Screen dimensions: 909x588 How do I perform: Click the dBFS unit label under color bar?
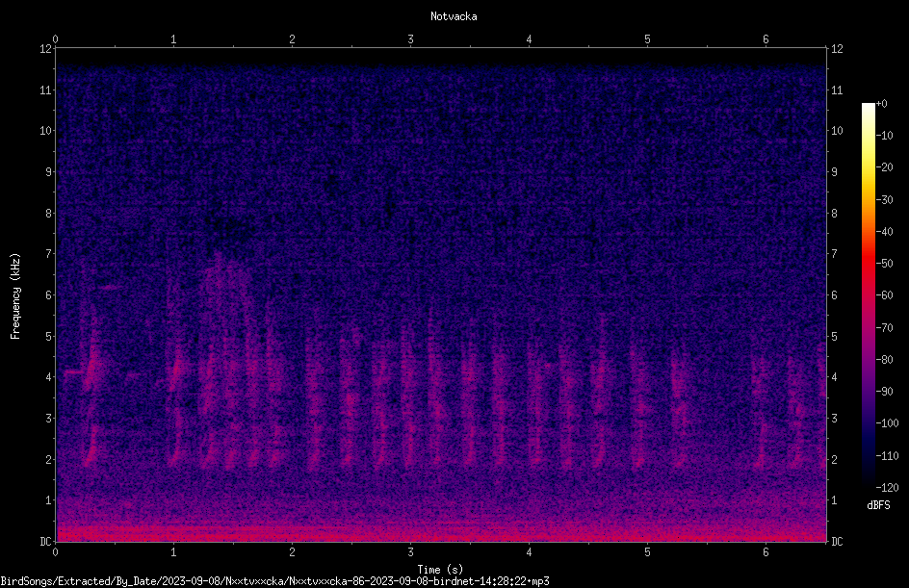[878, 505]
